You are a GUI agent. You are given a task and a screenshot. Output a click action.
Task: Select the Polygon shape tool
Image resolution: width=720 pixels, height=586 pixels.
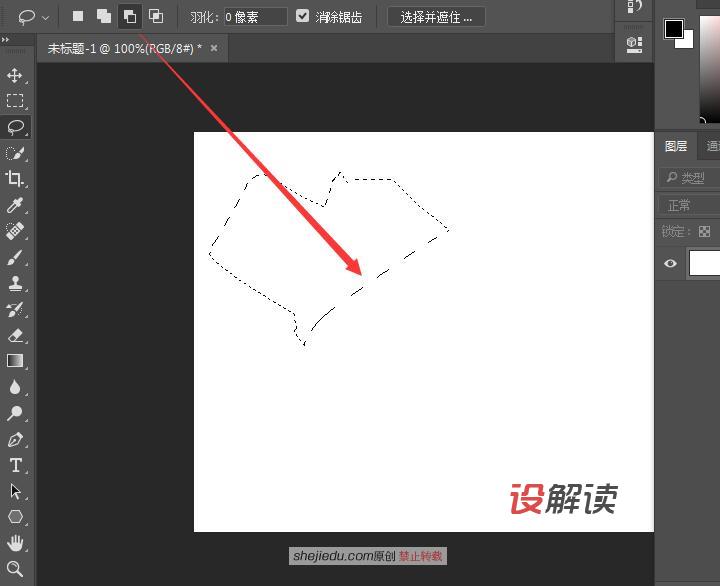[15, 517]
